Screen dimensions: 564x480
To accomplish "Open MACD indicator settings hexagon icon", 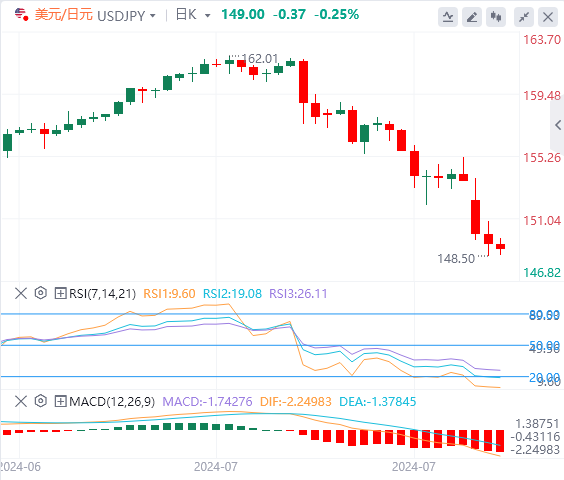I will tap(41, 400).
